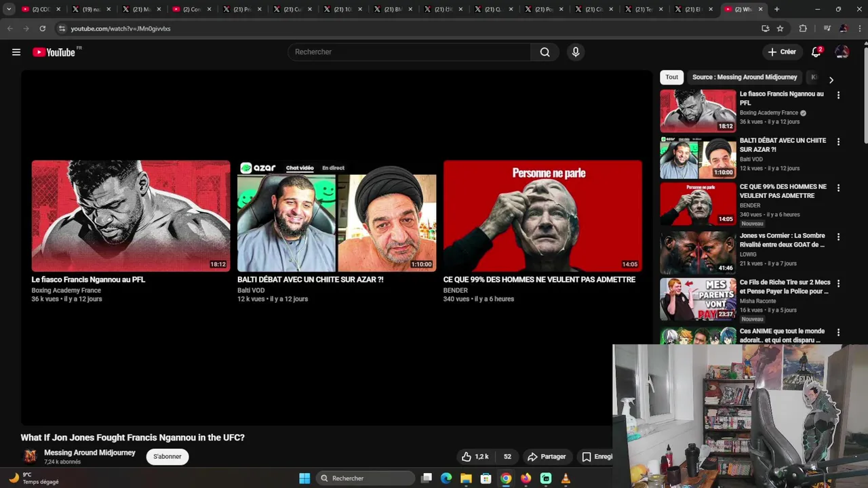Viewport: 868px width, 488px height.
Task: Open sidebar Le fiasco Francis Ngannou thumbnail
Action: click(698, 111)
